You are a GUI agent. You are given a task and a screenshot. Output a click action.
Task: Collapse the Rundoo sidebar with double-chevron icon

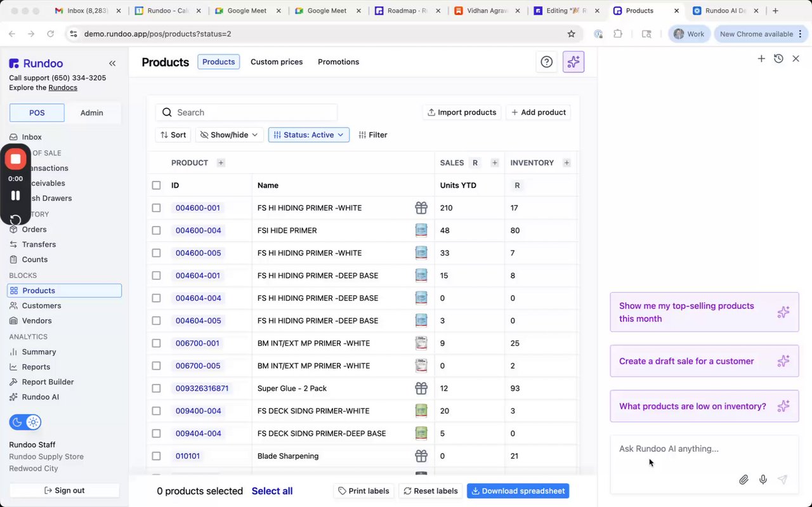112,63
